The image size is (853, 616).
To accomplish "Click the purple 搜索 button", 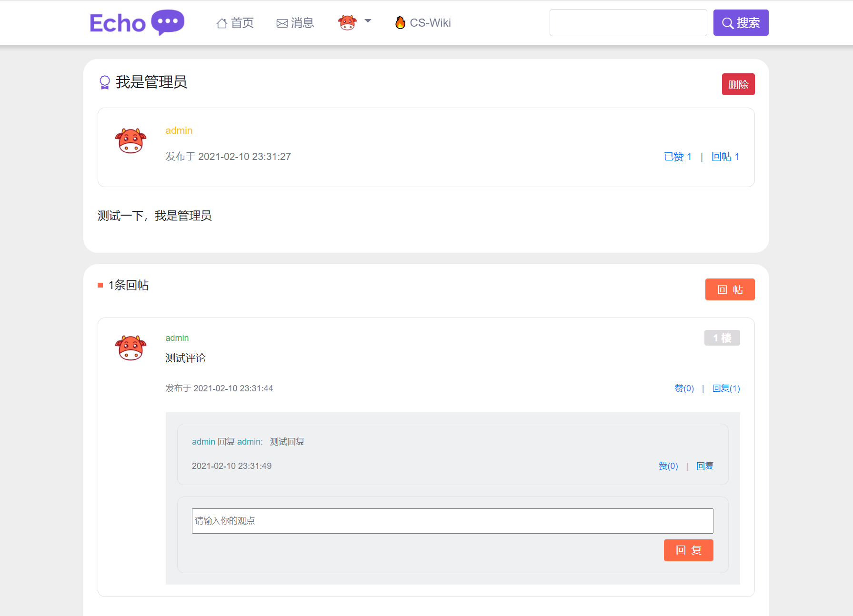I will (x=741, y=23).
